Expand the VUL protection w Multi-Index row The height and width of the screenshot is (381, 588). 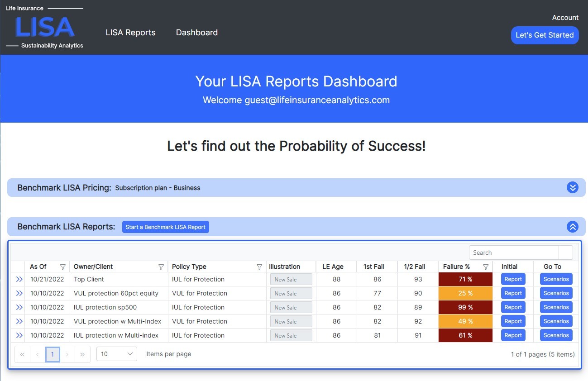19,322
